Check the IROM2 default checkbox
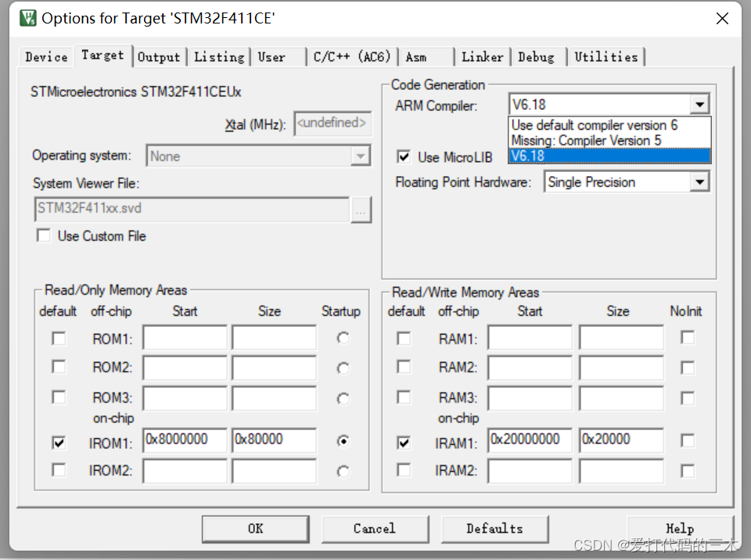Image resolution: width=751 pixels, height=560 pixels. tap(59, 470)
